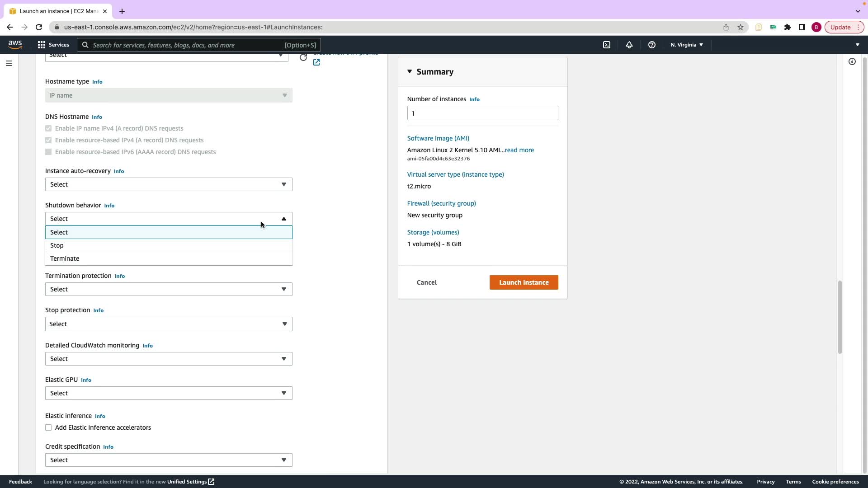This screenshot has height=488, width=868.
Task: Toggle the left hamburger navigation menu
Action: pyautogui.click(x=9, y=63)
